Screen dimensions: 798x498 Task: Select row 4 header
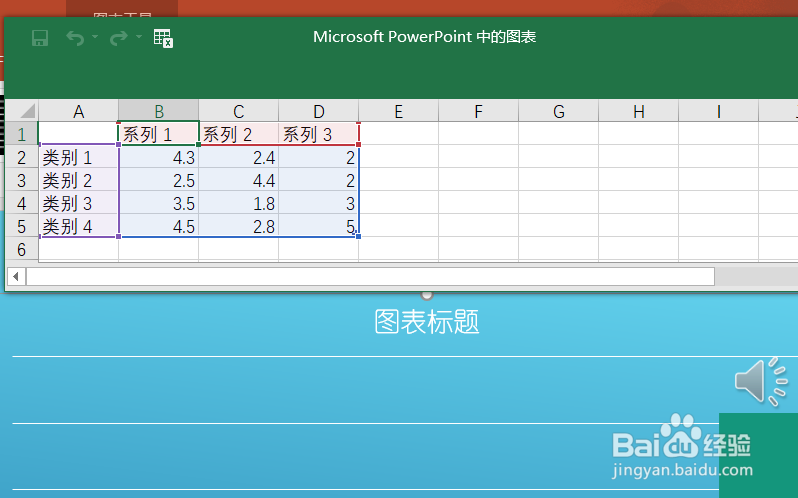(21, 203)
